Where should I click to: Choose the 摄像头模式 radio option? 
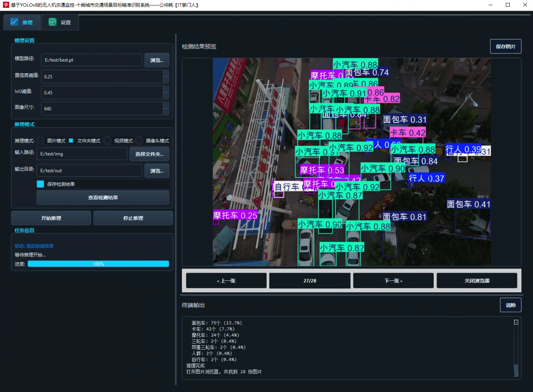[x=140, y=141]
